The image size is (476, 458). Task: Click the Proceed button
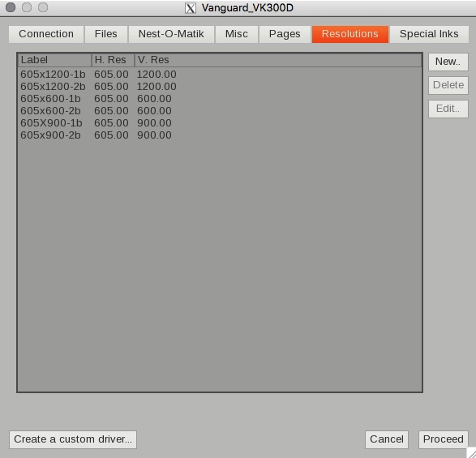click(x=444, y=439)
